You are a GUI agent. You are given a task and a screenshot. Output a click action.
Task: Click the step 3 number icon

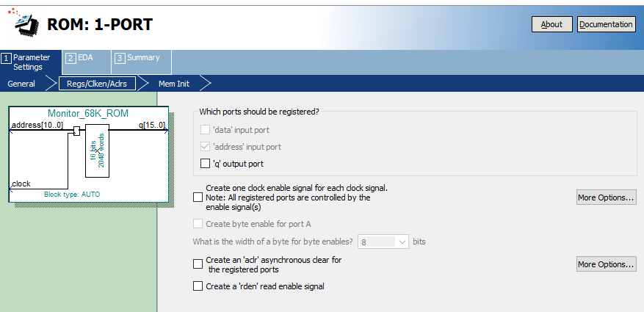click(x=120, y=57)
